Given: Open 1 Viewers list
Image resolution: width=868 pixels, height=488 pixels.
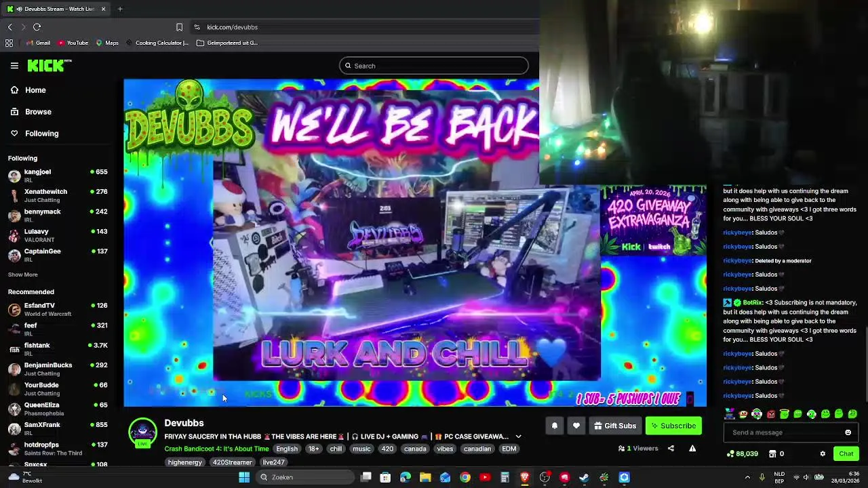Looking at the screenshot, I should tap(638, 448).
